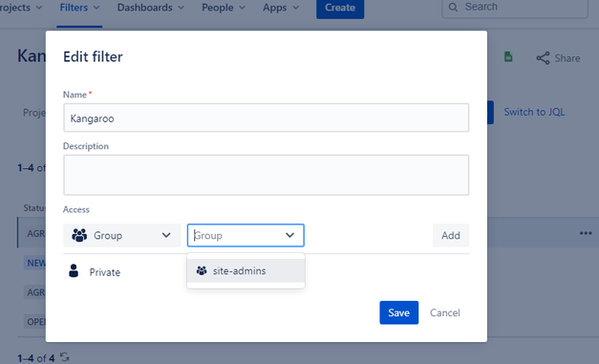The height and width of the screenshot is (364, 599).
Task: Click the Edit filter dialog heading
Action: click(93, 56)
